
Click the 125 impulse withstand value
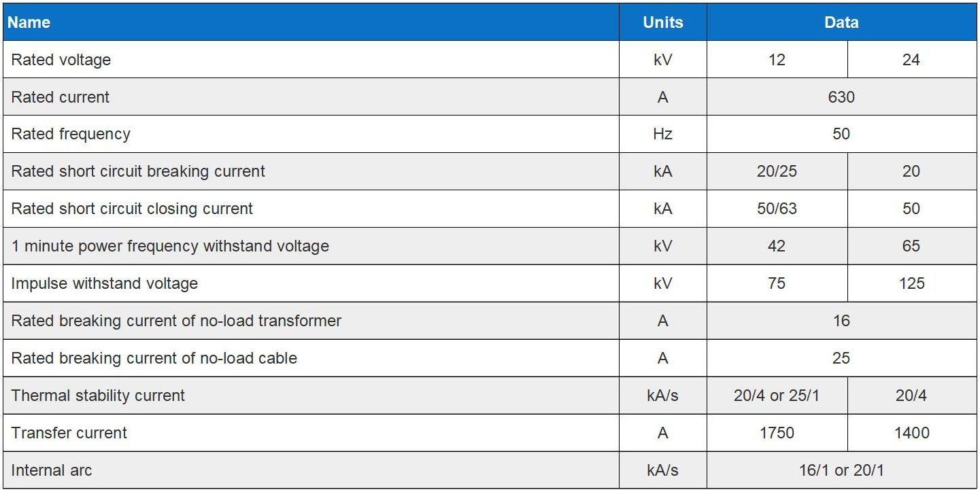pyautogui.click(x=911, y=283)
